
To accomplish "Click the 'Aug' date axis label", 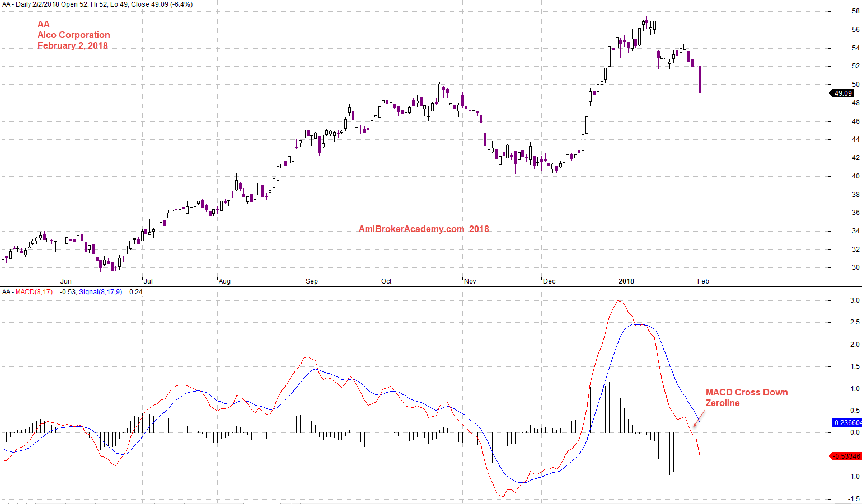I will 224,281.
